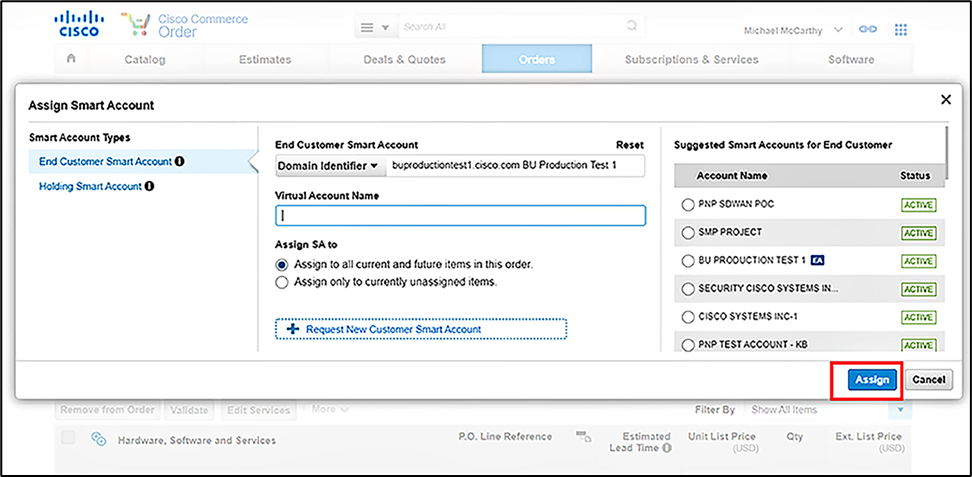Select Assign to all current and future items

tap(282, 265)
